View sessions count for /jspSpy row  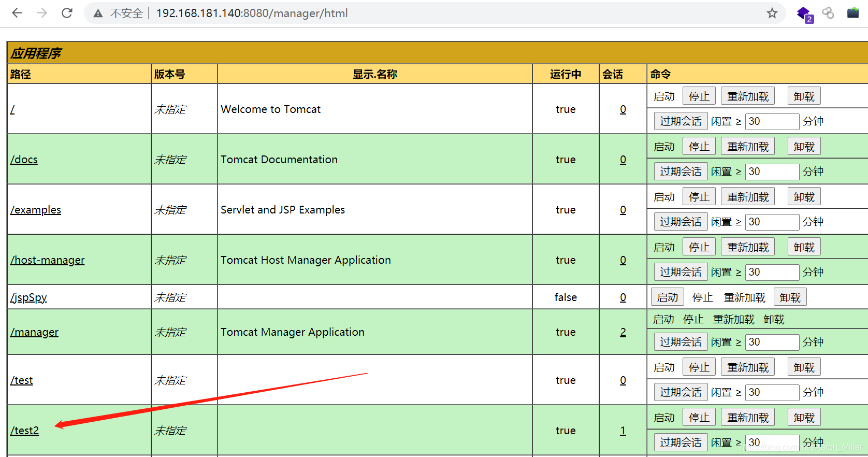623,297
